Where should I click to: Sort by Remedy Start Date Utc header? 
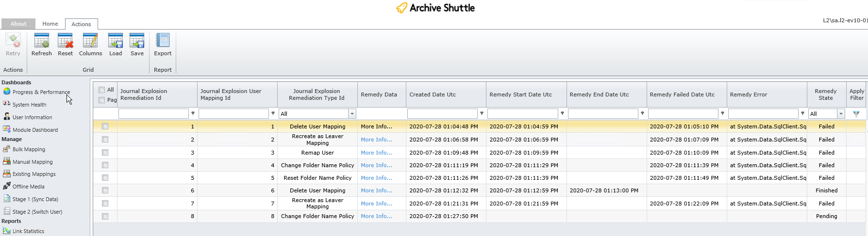[520, 94]
